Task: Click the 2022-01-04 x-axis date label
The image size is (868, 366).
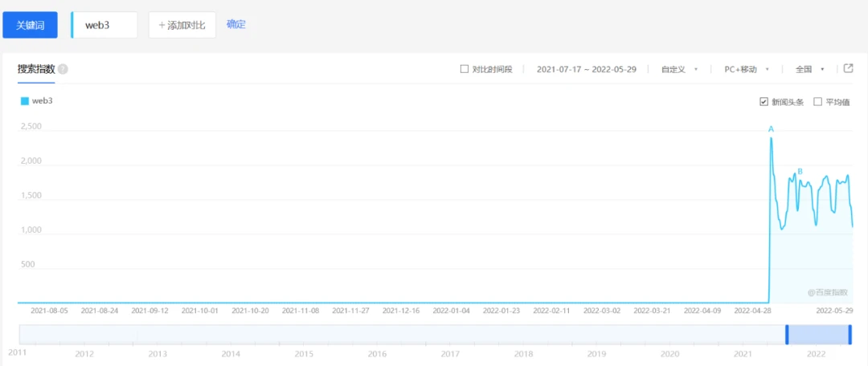Action: click(451, 311)
